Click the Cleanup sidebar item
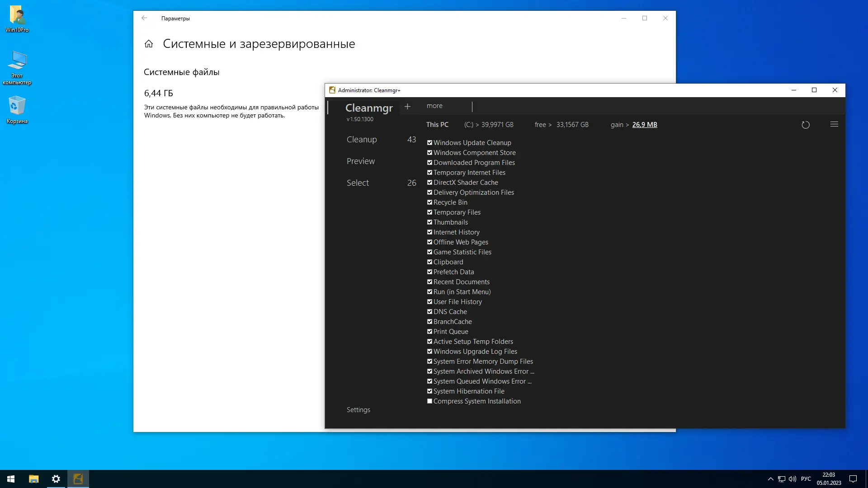Screen dimensions: 868x488 click(x=362, y=140)
